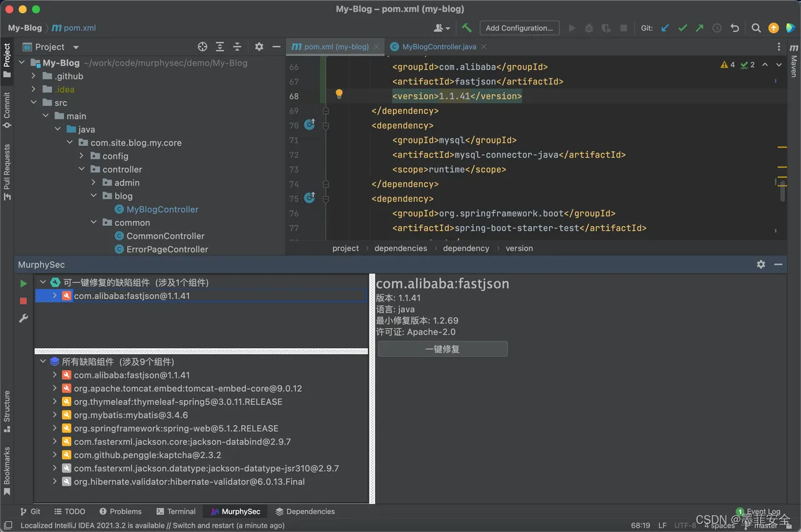The height and width of the screenshot is (532, 801).
Task: Click the user account icon in toolbar
Action: (442, 28)
